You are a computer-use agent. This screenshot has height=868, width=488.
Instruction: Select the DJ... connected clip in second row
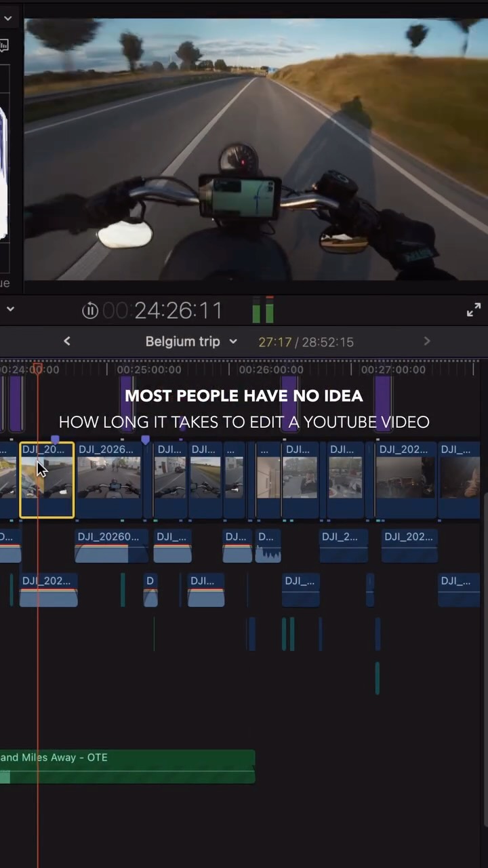coord(237,547)
